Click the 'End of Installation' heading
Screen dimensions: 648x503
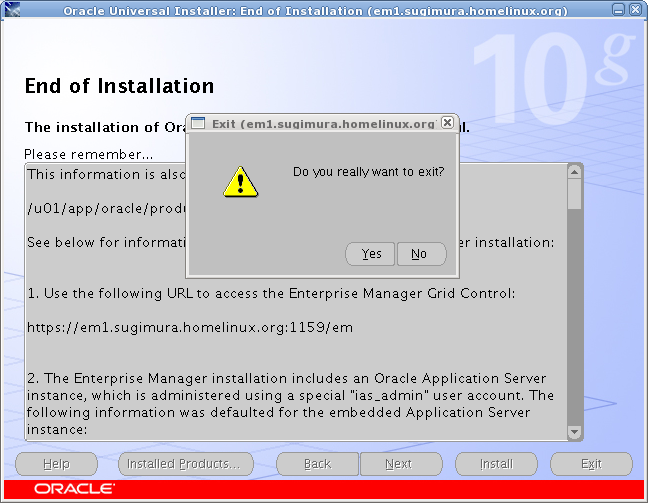tap(119, 86)
